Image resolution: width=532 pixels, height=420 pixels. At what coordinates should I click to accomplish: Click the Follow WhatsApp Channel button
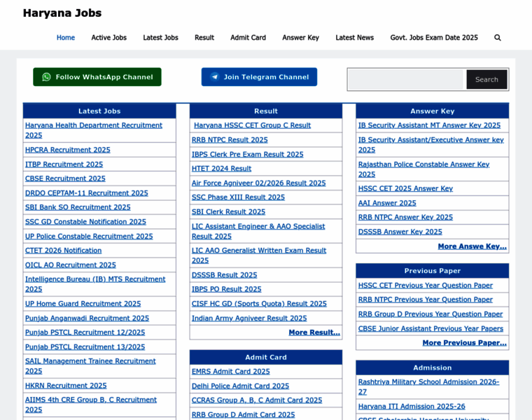tap(97, 77)
